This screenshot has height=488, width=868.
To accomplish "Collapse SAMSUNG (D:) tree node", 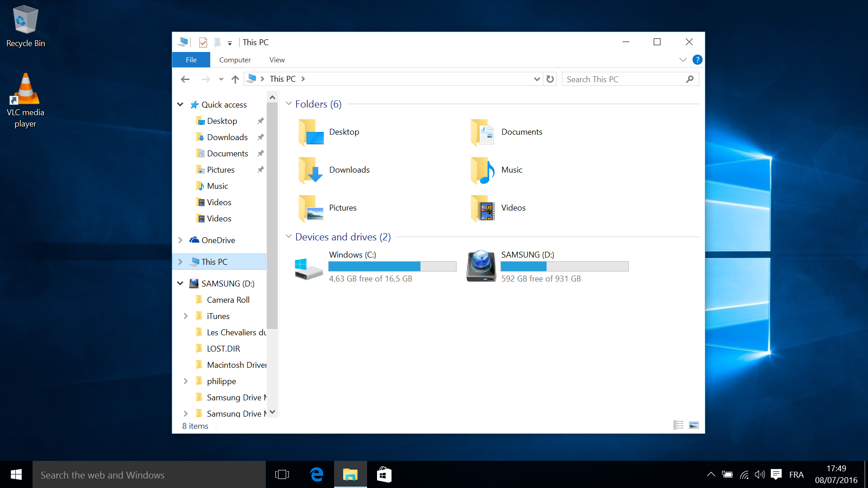I will [180, 283].
